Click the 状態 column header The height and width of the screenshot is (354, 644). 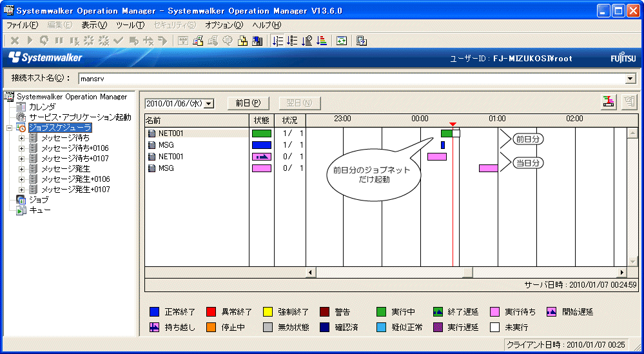262,121
